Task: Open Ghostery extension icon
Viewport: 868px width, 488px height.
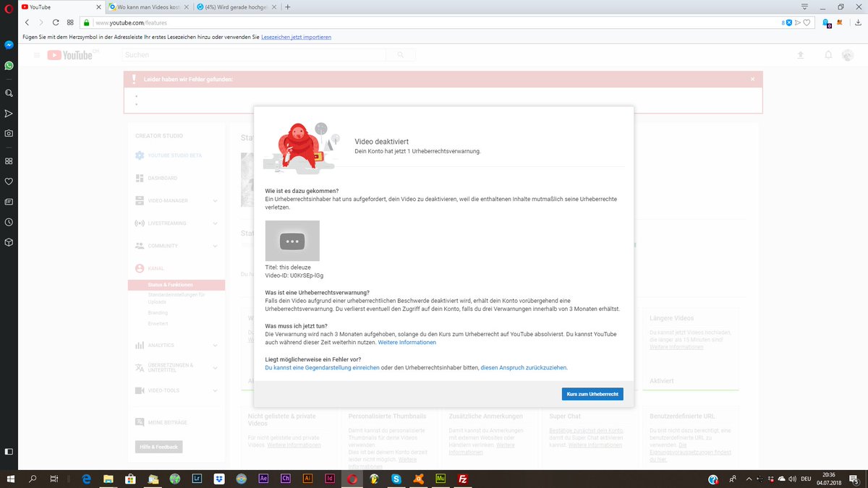Action: click(x=827, y=22)
